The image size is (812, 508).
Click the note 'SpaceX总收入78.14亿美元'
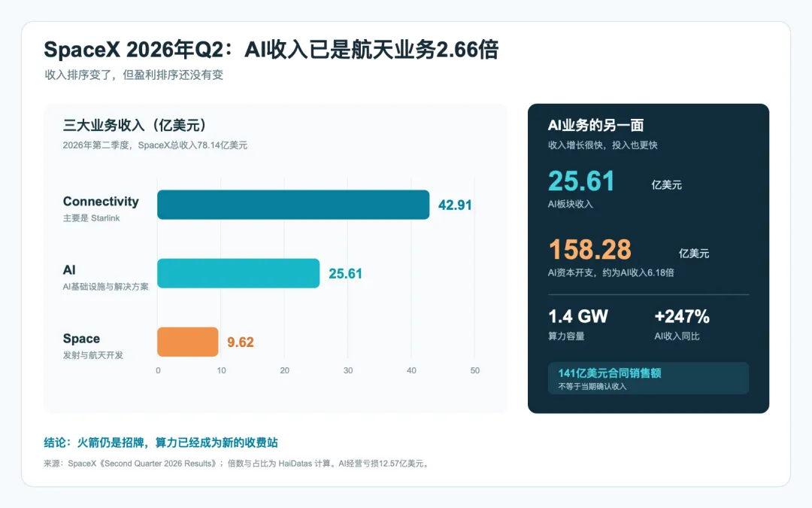click(x=192, y=145)
